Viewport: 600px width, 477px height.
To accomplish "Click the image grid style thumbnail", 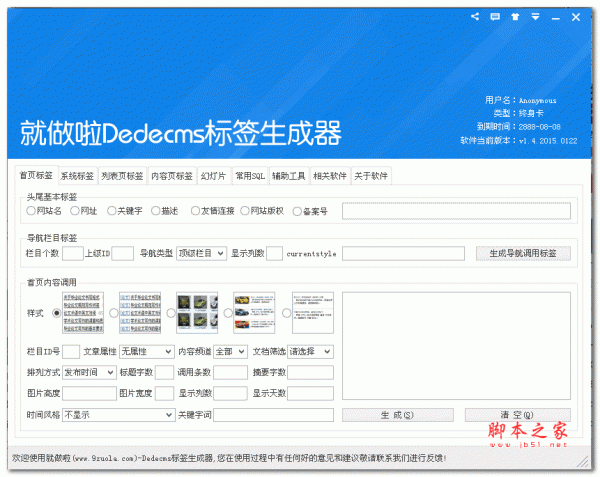I will pos(197,313).
